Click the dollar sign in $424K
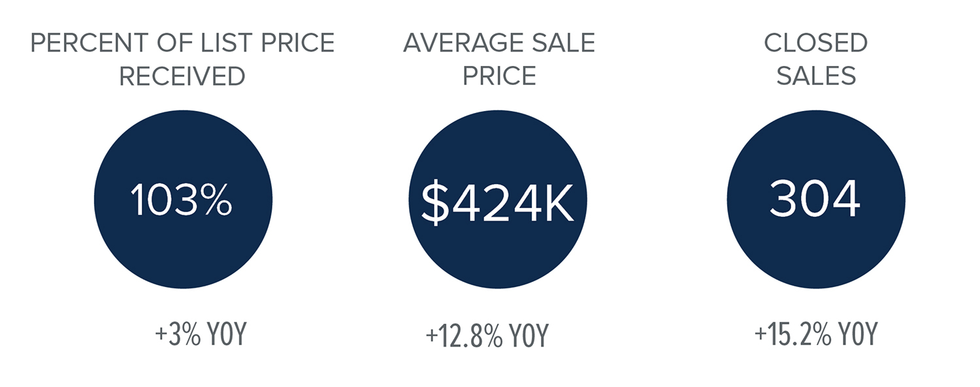Screen dimensions: 980x387 point(433,204)
